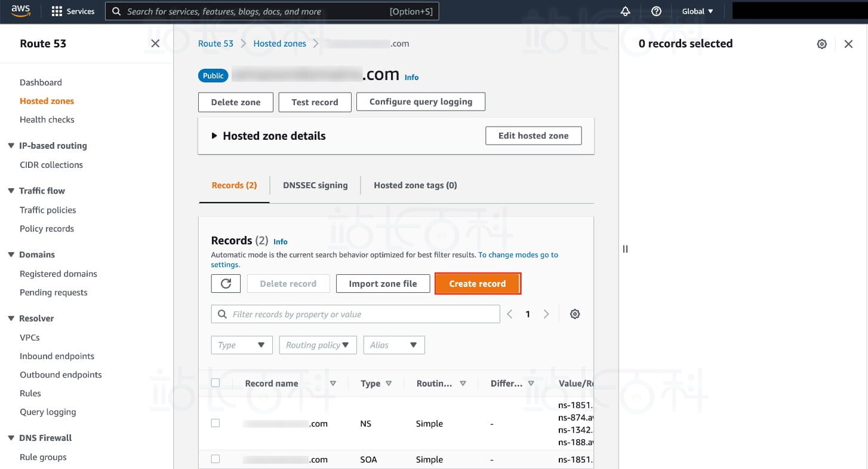Sort records by Type column arrow
The width and height of the screenshot is (868, 469).
point(389,384)
